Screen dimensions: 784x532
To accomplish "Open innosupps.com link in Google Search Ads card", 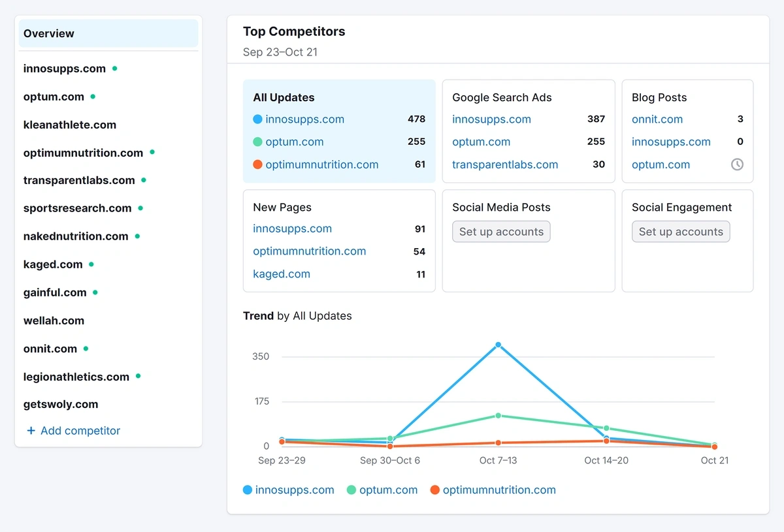I will point(491,119).
